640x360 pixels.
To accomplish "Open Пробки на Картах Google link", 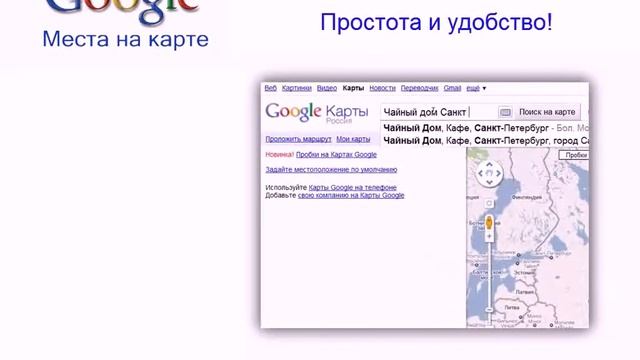I will [x=336, y=155].
